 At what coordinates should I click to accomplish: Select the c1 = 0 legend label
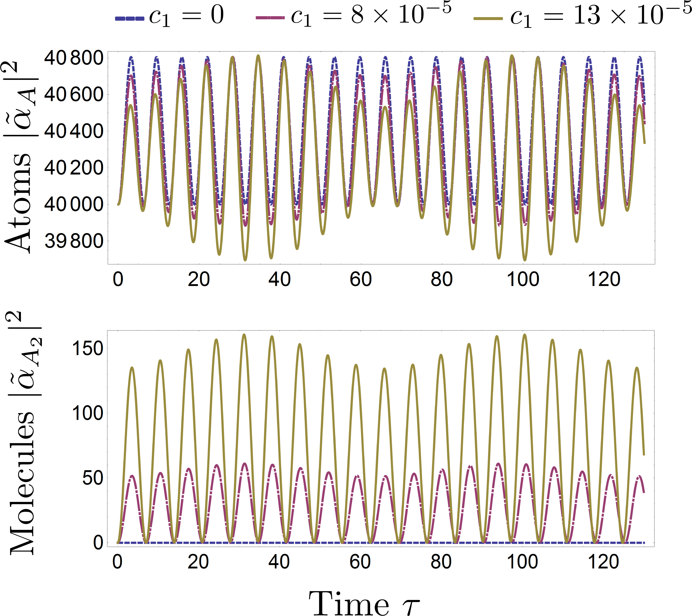(187, 16)
